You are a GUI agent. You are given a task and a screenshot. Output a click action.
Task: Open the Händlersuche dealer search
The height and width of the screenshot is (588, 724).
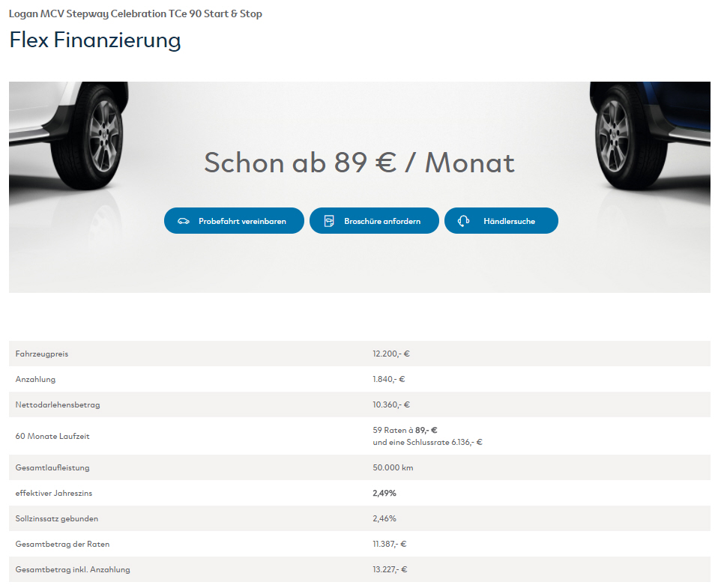(501, 221)
